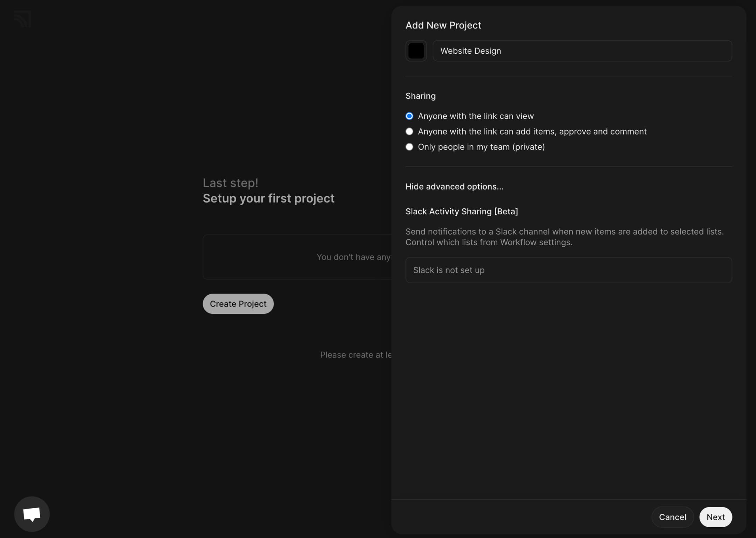Click the Sharing section heading
The width and height of the screenshot is (756, 538).
(420, 96)
